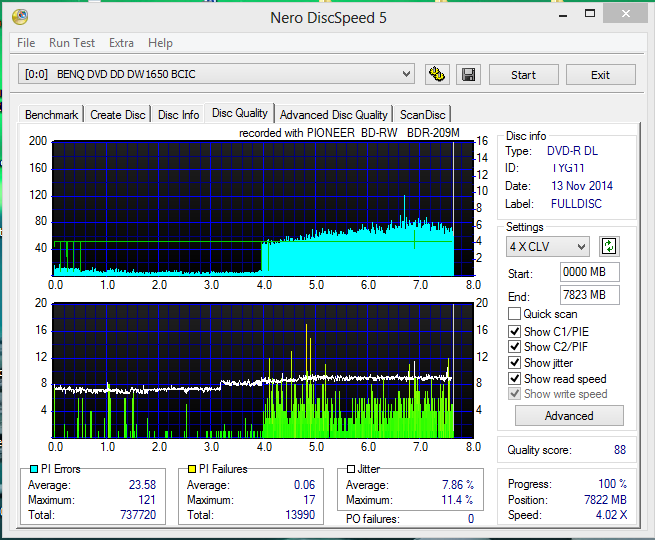Switch to the Benchmark tab
This screenshot has width=655, height=540.
click(x=51, y=114)
